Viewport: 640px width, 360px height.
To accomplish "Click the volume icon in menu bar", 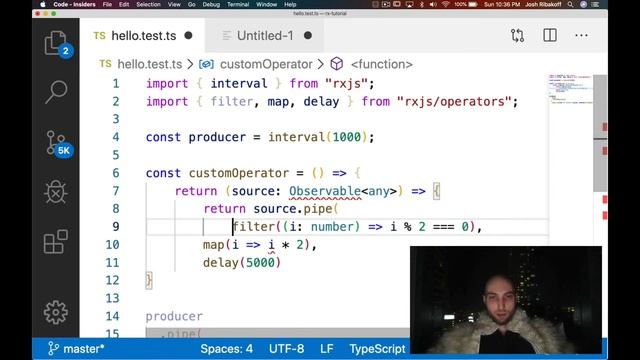I will pos(433,4).
